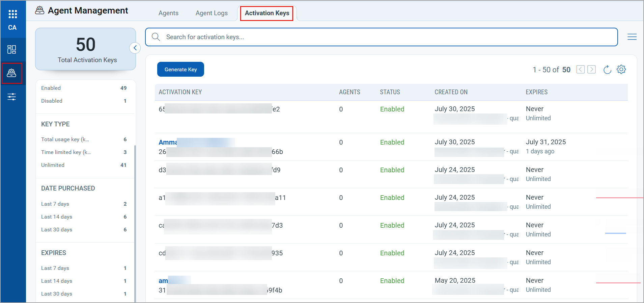Collapse the left filter panel
644x303 pixels.
pos(135,48)
